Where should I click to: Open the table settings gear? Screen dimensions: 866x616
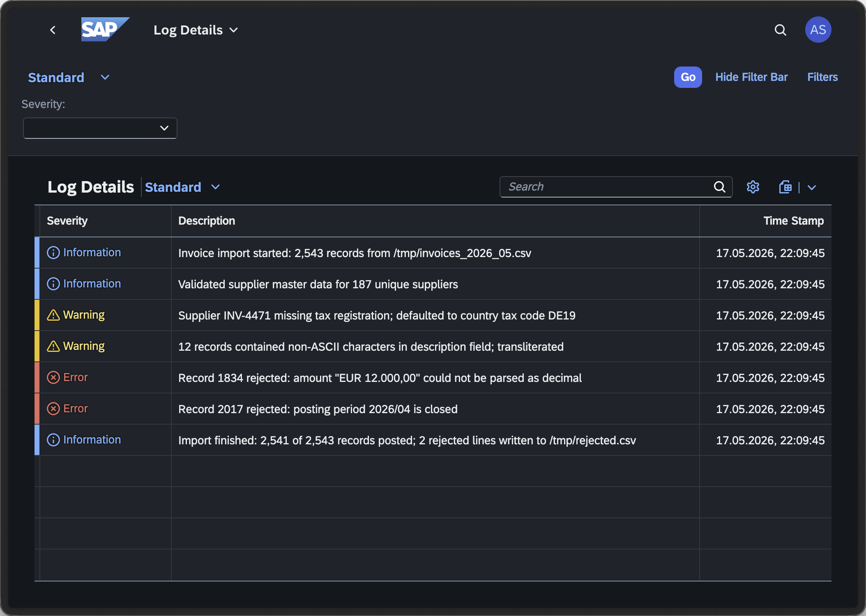(x=753, y=187)
